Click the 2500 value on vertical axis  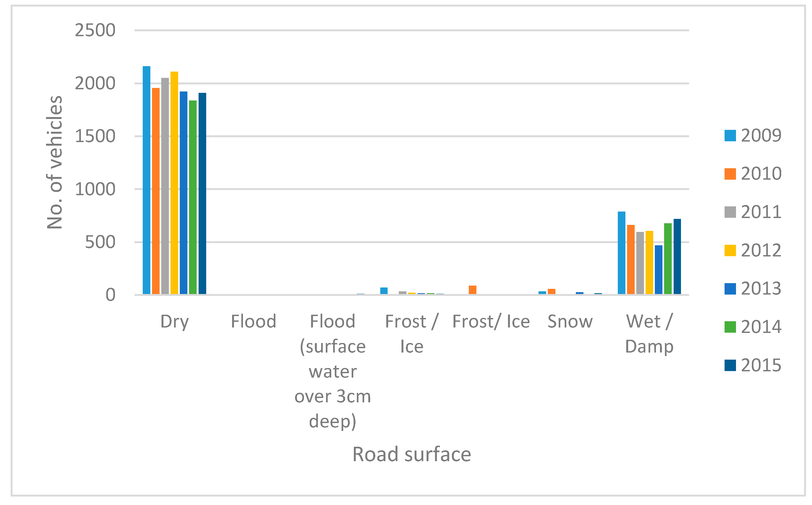pyautogui.click(x=95, y=30)
